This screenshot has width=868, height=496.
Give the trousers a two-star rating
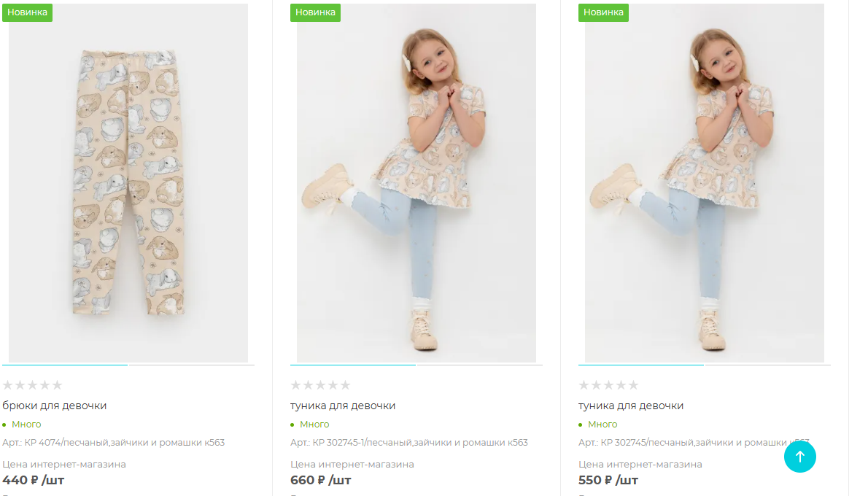[x=20, y=385]
